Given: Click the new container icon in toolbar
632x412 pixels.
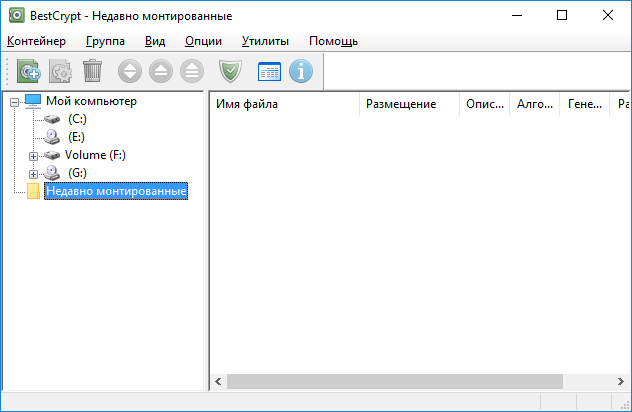Looking at the screenshot, I should [29, 71].
